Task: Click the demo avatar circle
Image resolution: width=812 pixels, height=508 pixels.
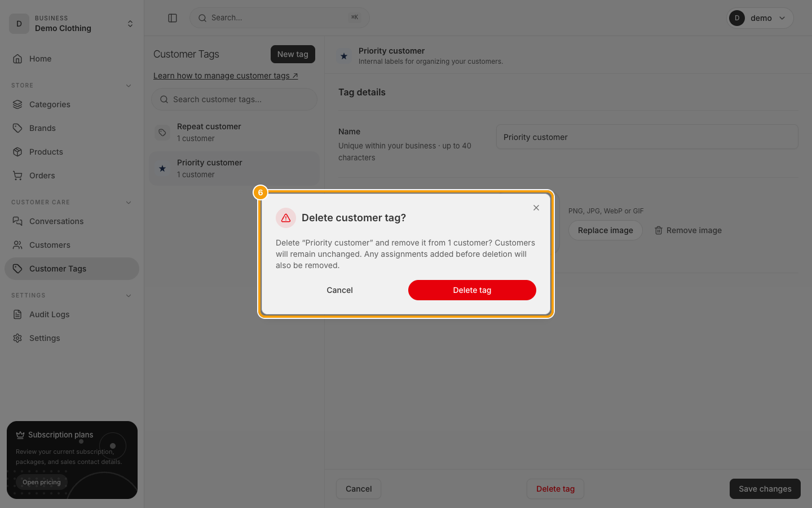Action: click(737, 18)
